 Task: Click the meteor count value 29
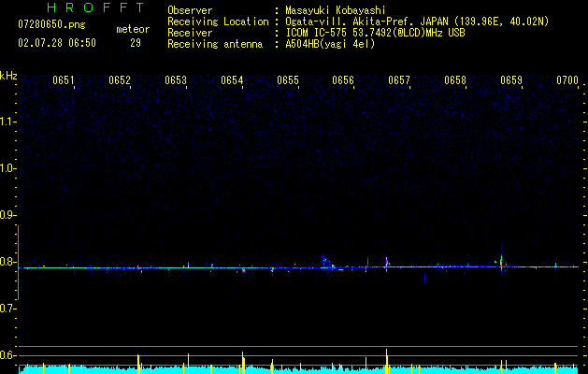tap(136, 43)
